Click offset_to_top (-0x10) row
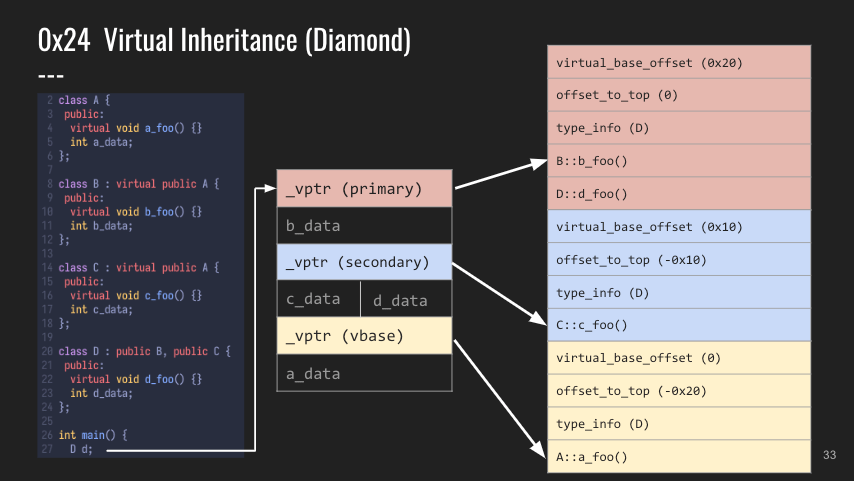The image size is (854, 481). (679, 259)
